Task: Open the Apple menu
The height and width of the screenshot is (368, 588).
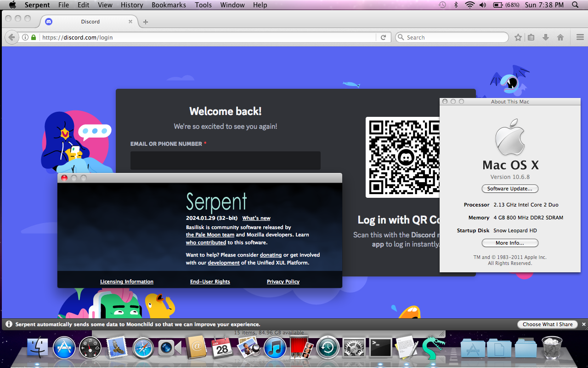Action: tap(12, 5)
